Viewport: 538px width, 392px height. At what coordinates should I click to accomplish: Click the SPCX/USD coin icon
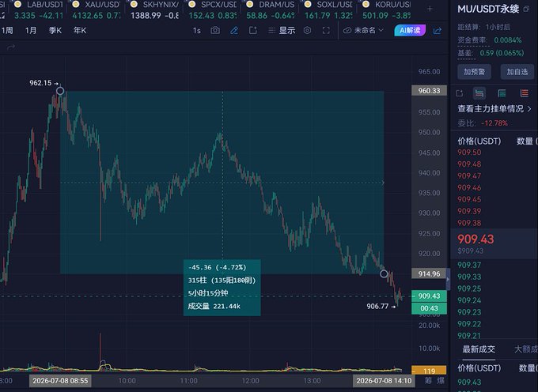pos(191,5)
